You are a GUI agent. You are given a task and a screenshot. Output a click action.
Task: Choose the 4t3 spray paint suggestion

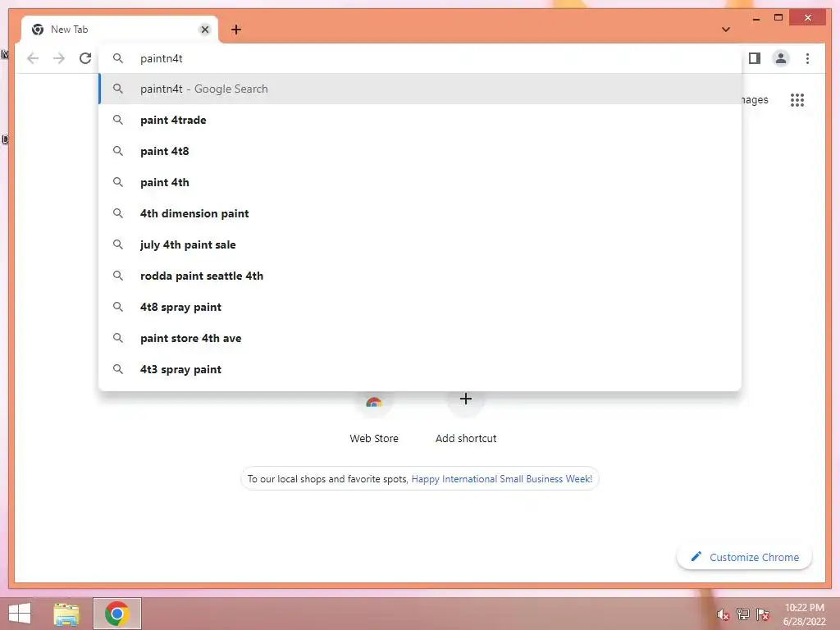[x=421, y=369]
